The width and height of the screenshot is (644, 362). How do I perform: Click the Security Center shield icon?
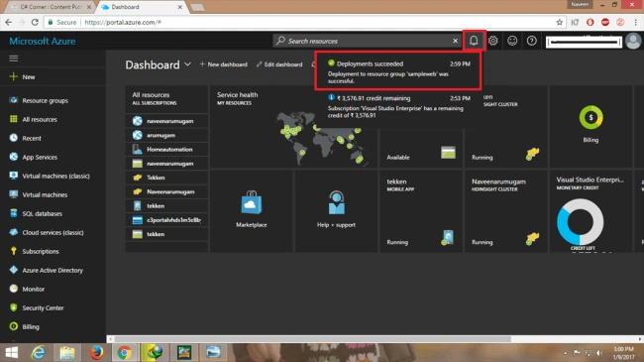[14, 307]
